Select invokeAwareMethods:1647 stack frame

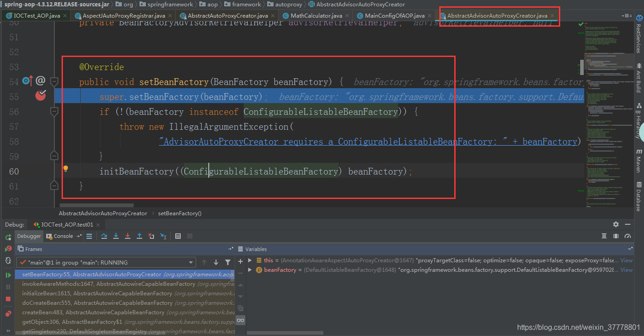[x=125, y=284]
